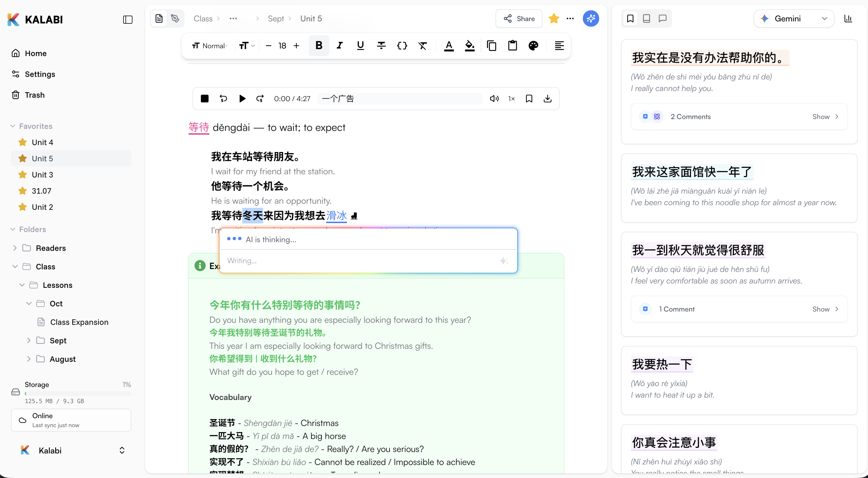This screenshot has width=868, height=478.
Task: Expand the Sept folder
Action: pyautogui.click(x=29, y=340)
